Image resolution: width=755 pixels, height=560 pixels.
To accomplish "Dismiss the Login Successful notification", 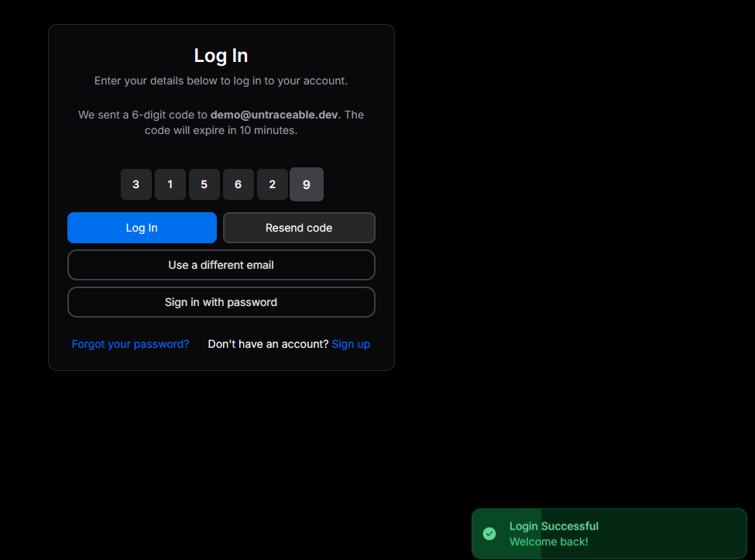I will tap(609, 534).
